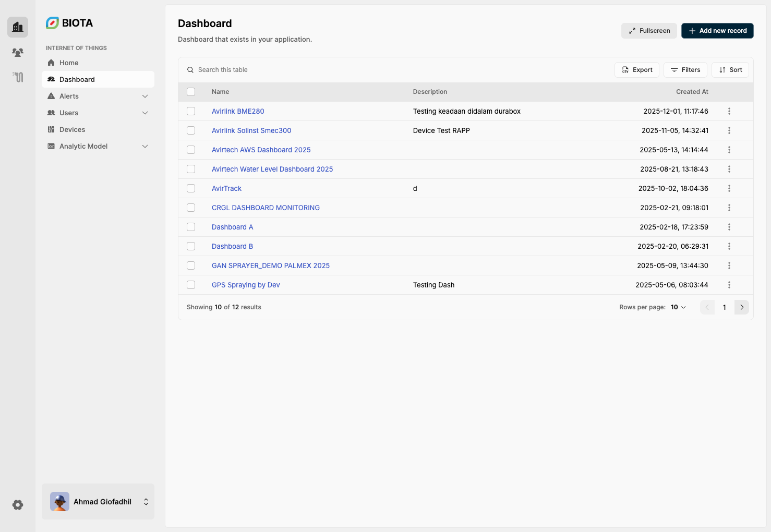Click the BIOTA logo icon
Screen dimensions: 771x532
[52, 23]
